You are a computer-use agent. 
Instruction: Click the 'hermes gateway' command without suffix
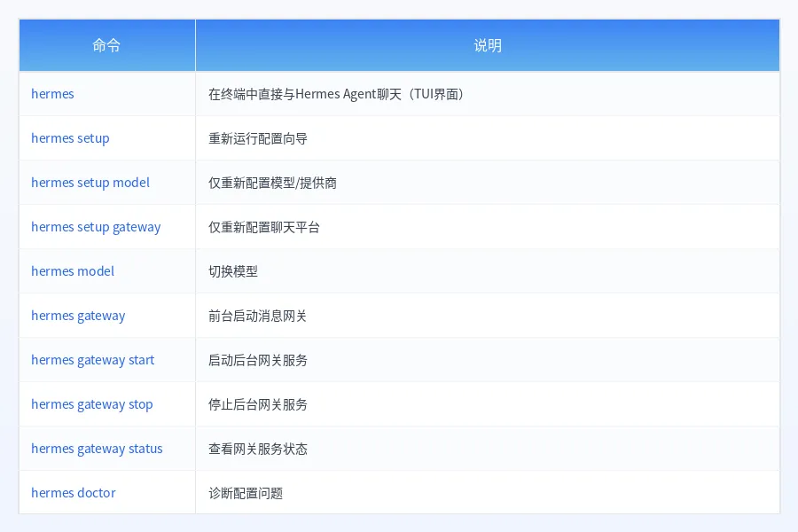pyautogui.click(x=78, y=316)
